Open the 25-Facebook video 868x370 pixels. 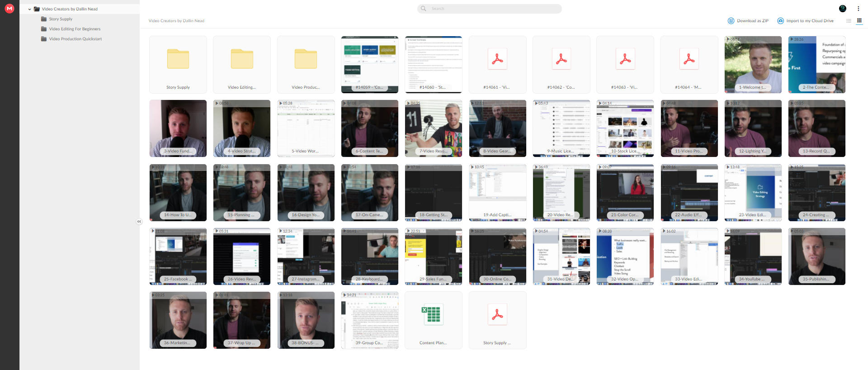click(x=178, y=256)
